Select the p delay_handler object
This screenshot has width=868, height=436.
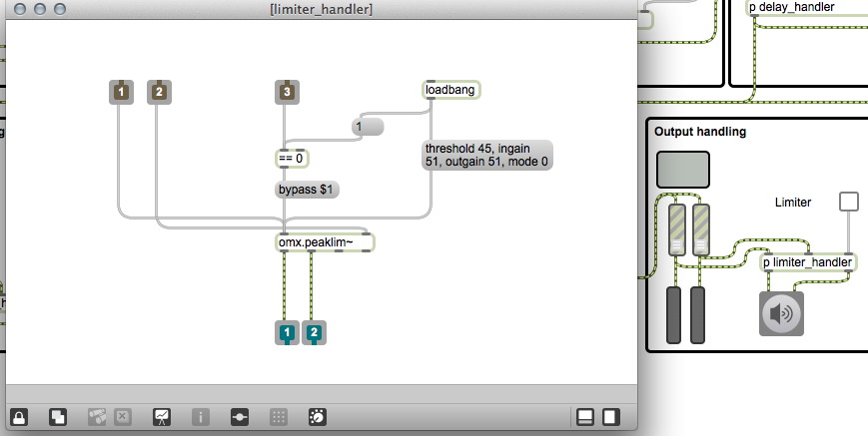[x=808, y=8]
